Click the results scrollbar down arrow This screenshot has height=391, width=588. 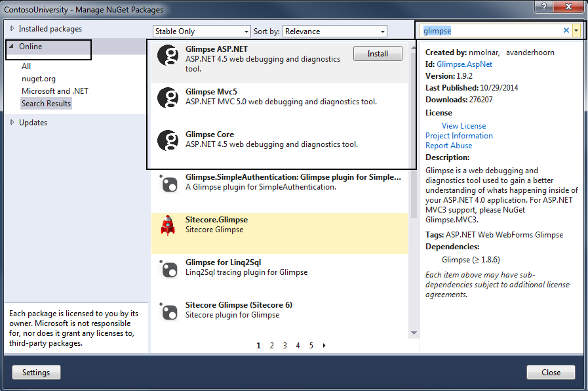[414, 333]
